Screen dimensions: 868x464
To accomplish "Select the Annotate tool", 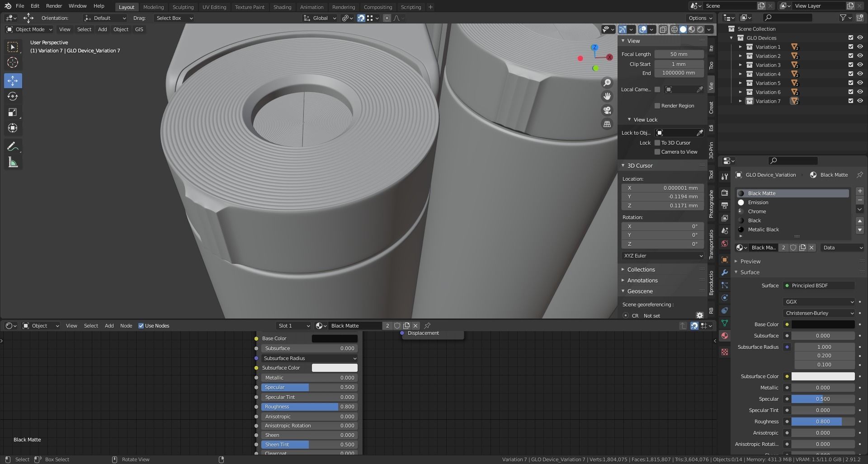I will pos(13,146).
